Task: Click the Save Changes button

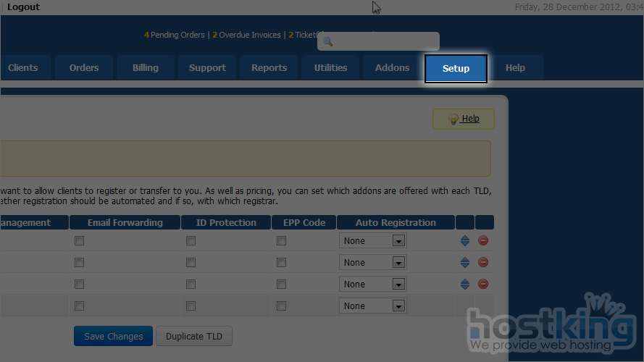Action: 113,337
